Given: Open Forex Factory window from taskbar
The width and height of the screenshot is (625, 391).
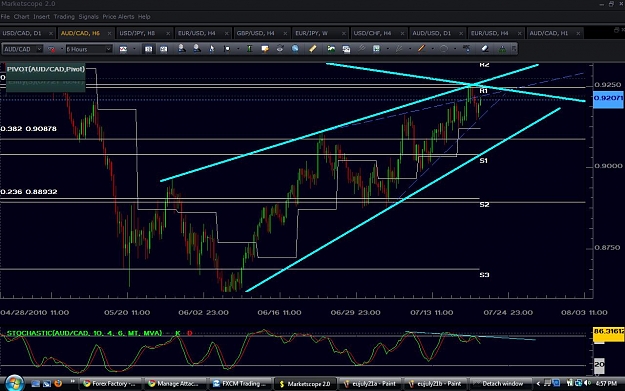Looking at the screenshot, I should [x=110, y=384].
